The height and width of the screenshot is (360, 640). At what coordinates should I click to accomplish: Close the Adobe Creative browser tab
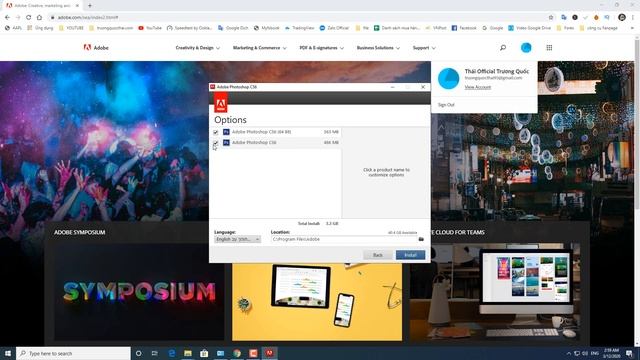coord(77,6)
